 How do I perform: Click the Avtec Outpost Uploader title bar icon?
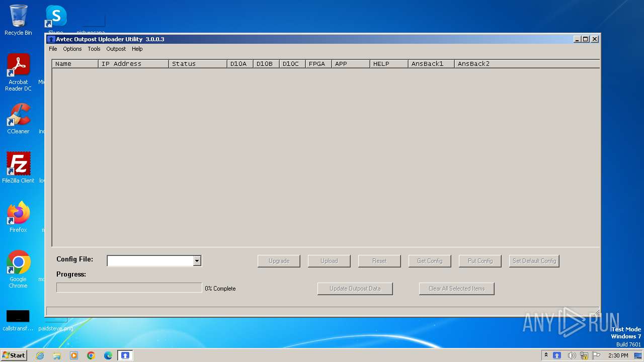[51, 39]
